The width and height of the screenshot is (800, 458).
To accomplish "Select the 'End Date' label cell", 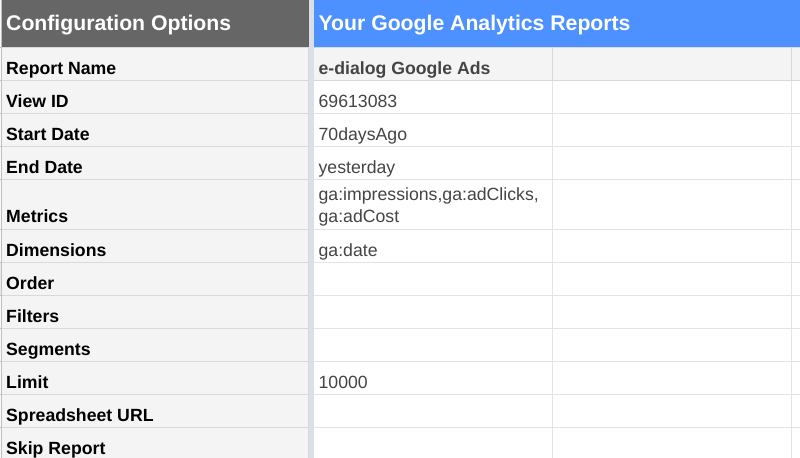I will [x=155, y=167].
